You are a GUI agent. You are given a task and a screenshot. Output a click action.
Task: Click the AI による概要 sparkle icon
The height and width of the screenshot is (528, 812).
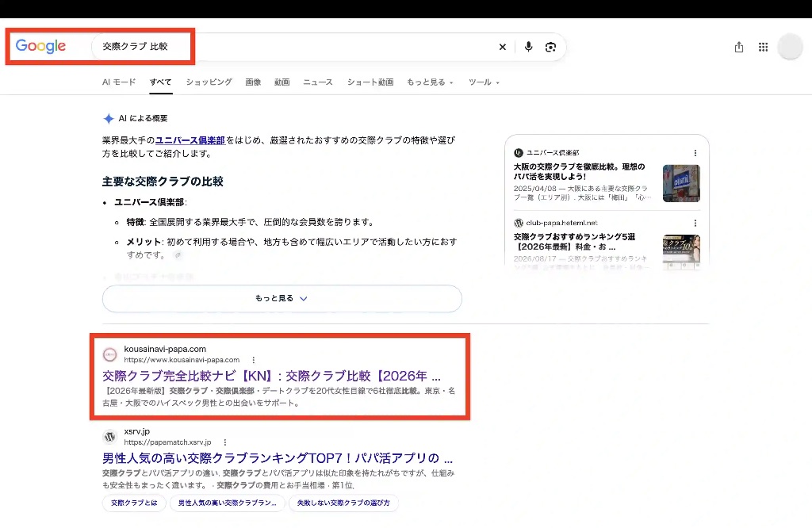pyautogui.click(x=108, y=119)
